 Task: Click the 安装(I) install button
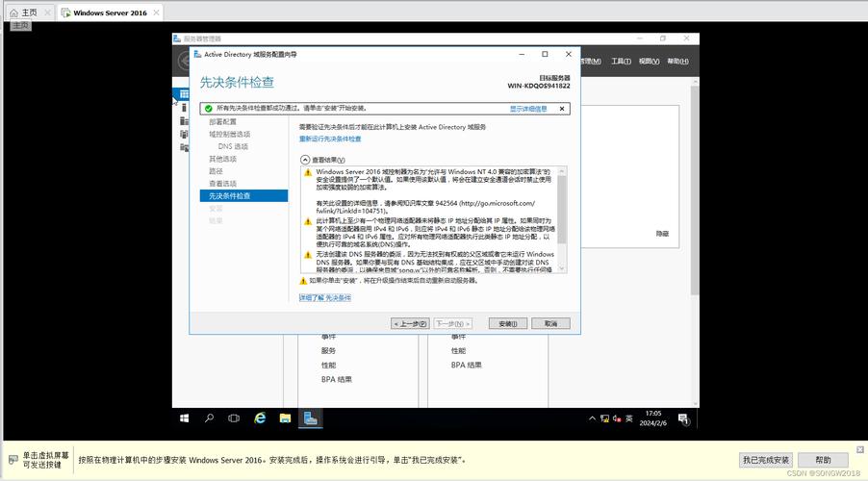pos(508,323)
